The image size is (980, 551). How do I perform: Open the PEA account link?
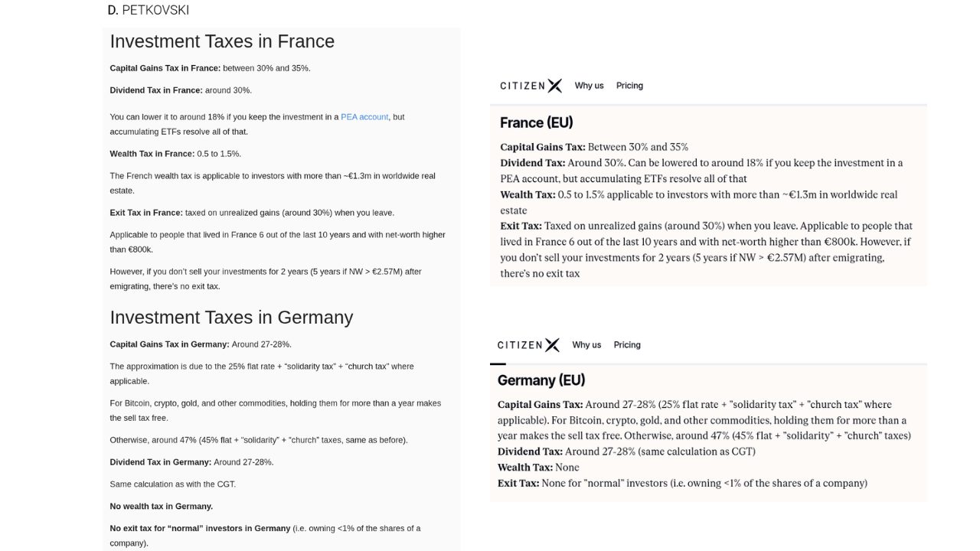364,117
